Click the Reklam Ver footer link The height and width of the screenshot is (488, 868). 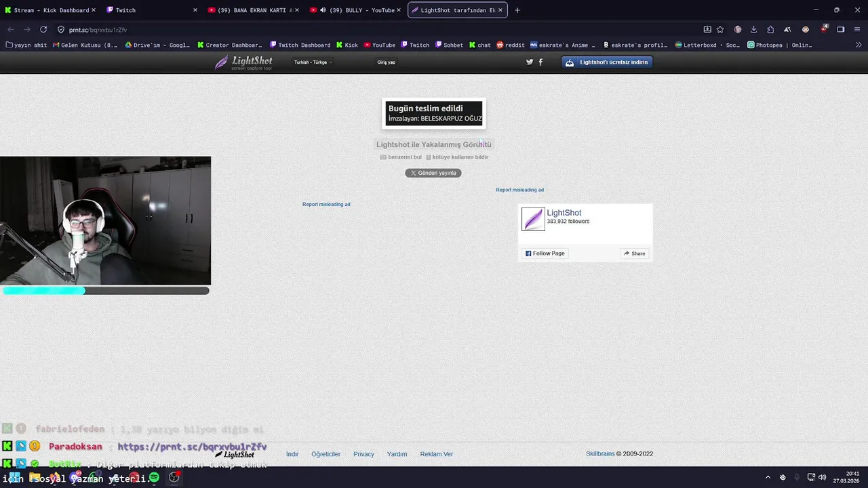pos(436,454)
